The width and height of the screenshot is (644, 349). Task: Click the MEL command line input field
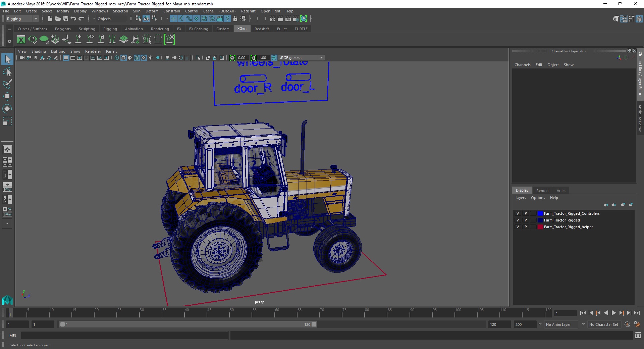(125, 335)
